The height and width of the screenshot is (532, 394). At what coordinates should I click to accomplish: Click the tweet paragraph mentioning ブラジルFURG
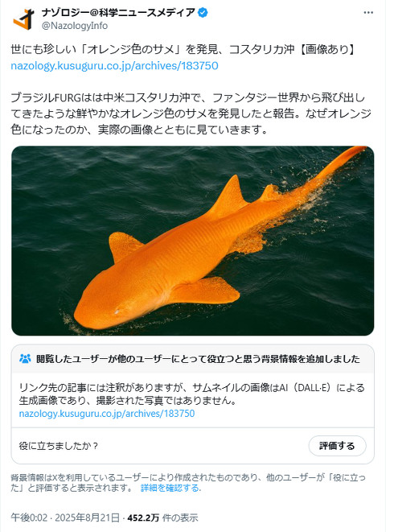[x=191, y=113]
